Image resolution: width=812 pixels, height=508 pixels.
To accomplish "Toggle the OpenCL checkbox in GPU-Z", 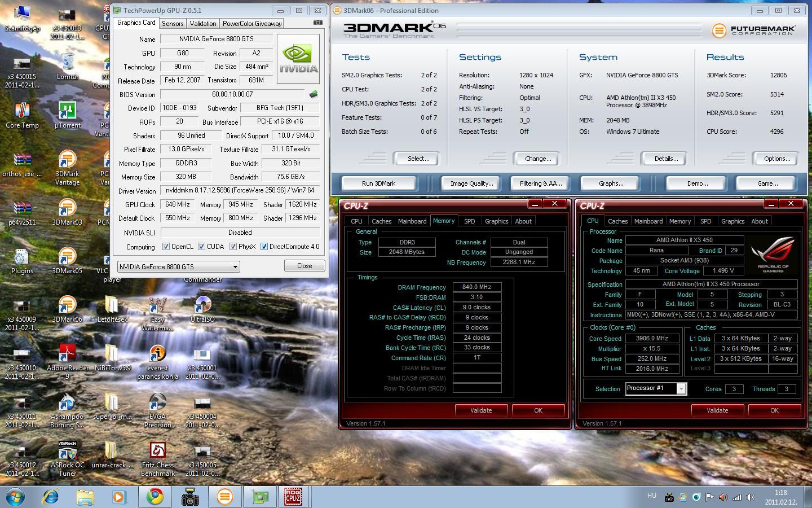I will 166,247.
